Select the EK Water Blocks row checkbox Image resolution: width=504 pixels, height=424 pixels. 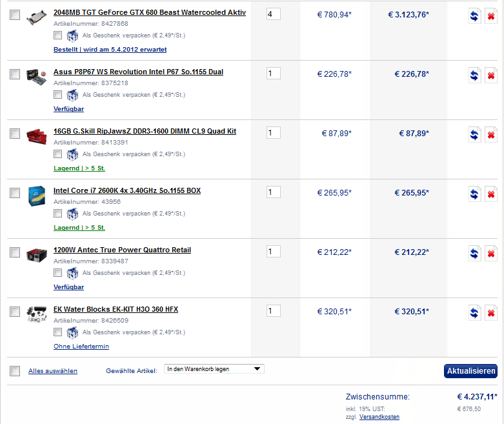[15, 312]
